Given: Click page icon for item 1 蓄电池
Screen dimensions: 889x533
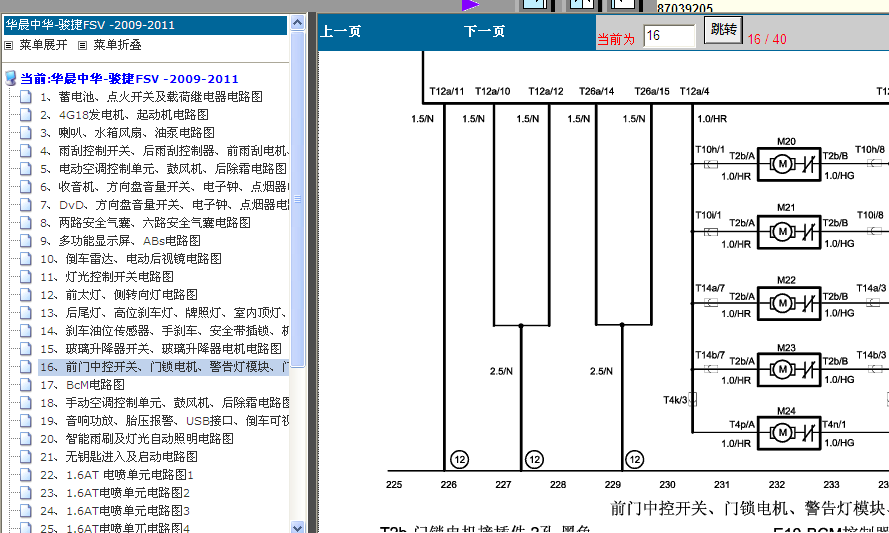Looking at the screenshot, I should [26, 97].
